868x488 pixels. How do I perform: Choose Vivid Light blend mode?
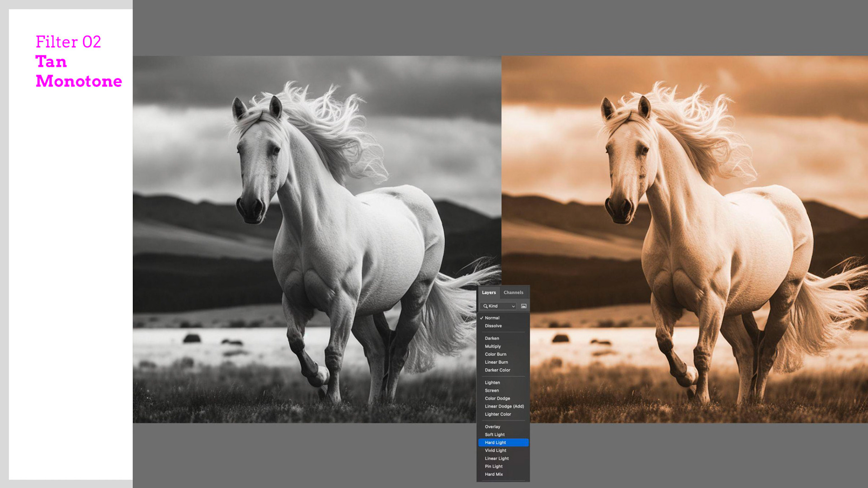[495, 450]
